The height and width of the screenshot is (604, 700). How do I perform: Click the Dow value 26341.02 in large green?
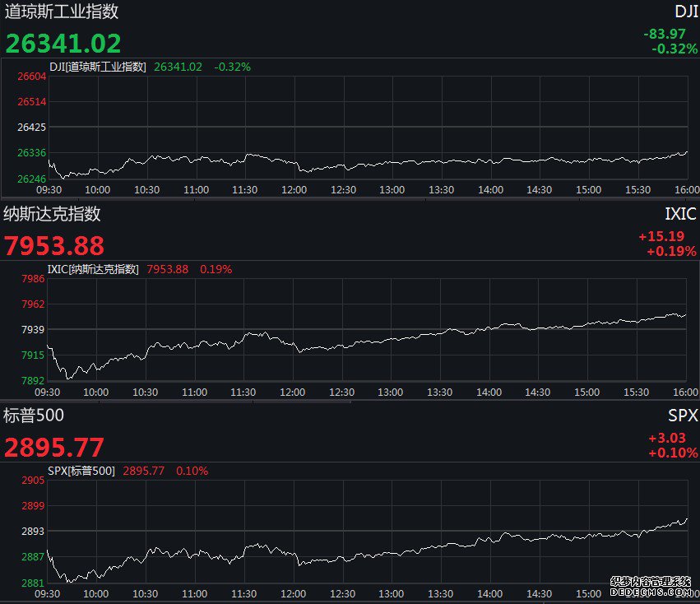click(63, 44)
